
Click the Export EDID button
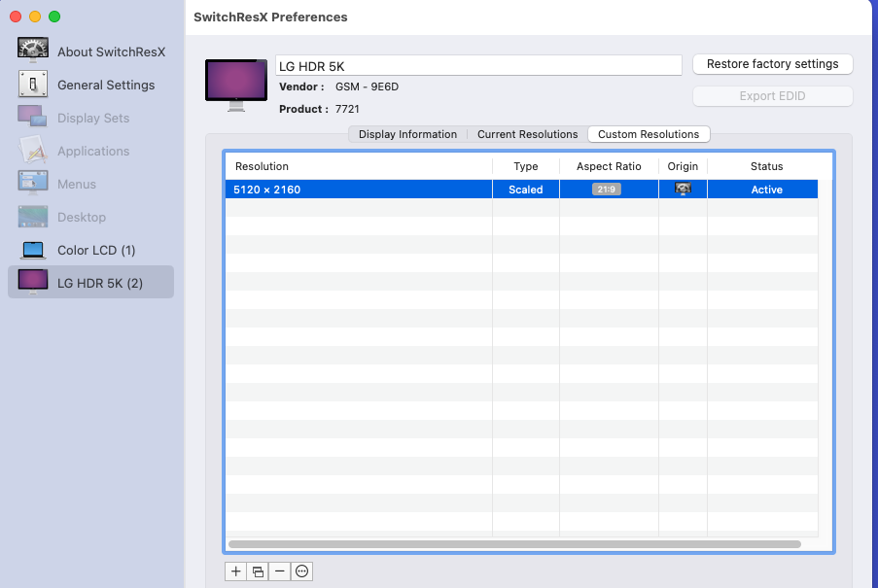(772, 95)
